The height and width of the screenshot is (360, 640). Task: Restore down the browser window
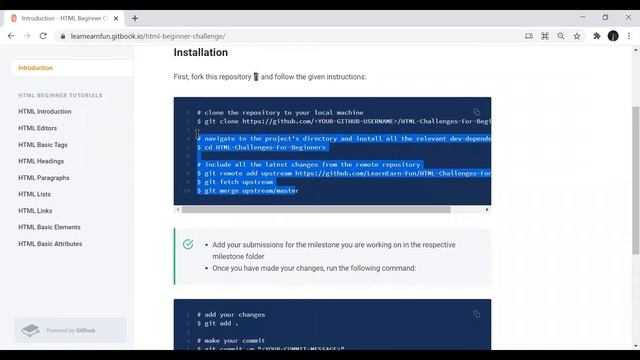click(x=605, y=18)
